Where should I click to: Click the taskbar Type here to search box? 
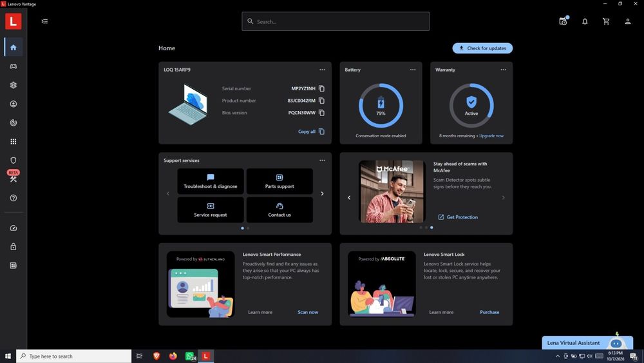click(74, 356)
